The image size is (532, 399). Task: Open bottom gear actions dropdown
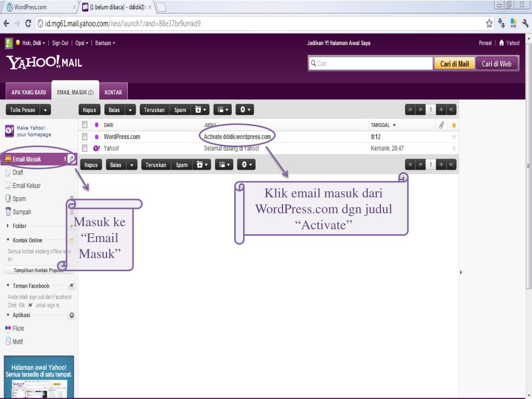pyautogui.click(x=246, y=165)
